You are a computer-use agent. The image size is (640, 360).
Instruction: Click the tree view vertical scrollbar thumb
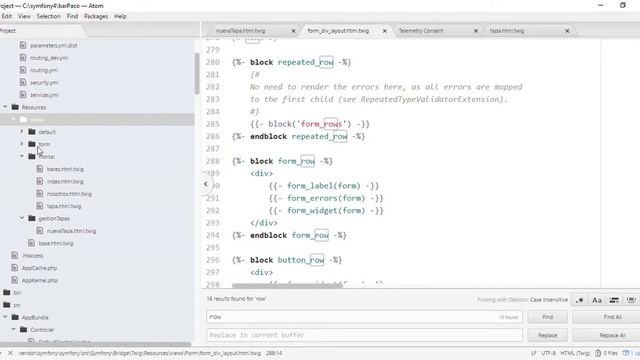(x=197, y=73)
